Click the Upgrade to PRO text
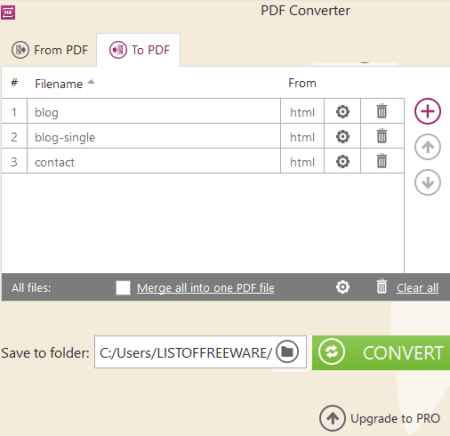 pos(395,418)
